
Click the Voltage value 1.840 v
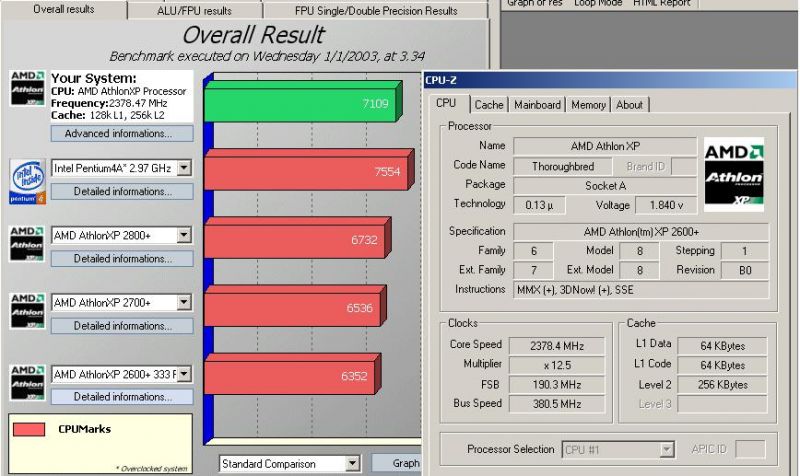(x=666, y=205)
